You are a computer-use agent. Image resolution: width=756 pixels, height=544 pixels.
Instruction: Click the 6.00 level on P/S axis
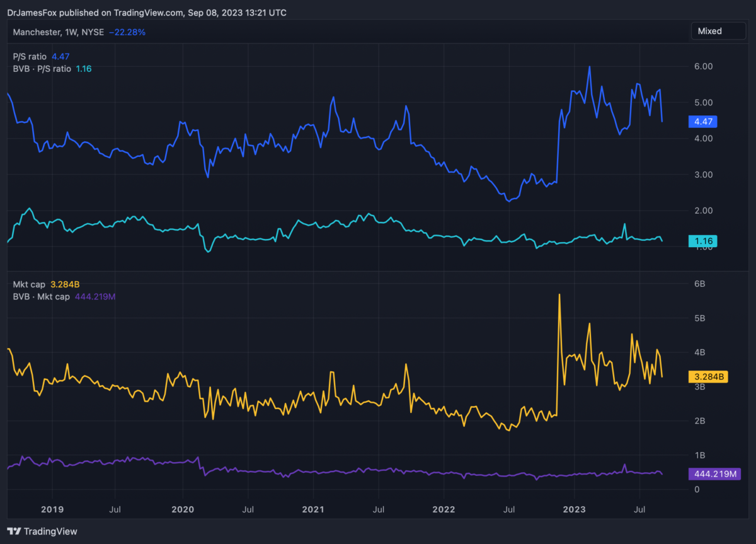(702, 66)
